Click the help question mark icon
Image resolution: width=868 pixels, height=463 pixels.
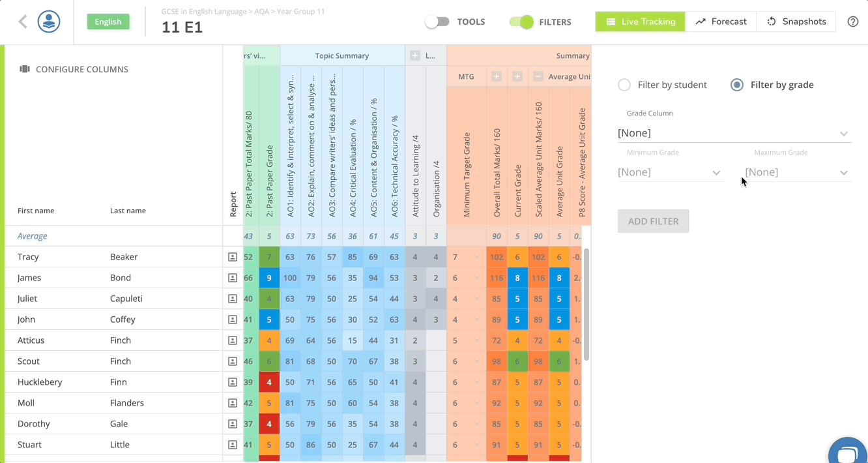coord(852,22)
